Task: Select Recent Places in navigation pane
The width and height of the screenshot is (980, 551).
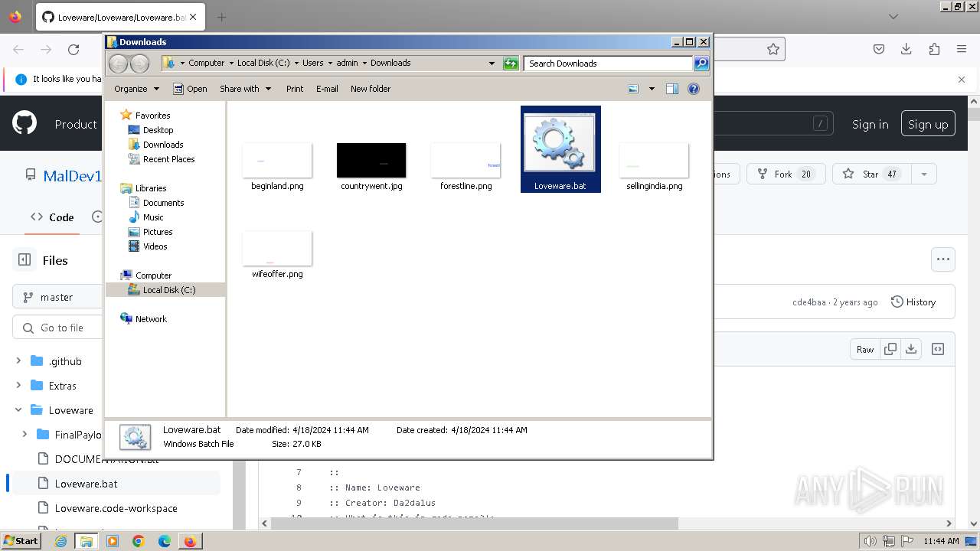Action: coord(168,159)
